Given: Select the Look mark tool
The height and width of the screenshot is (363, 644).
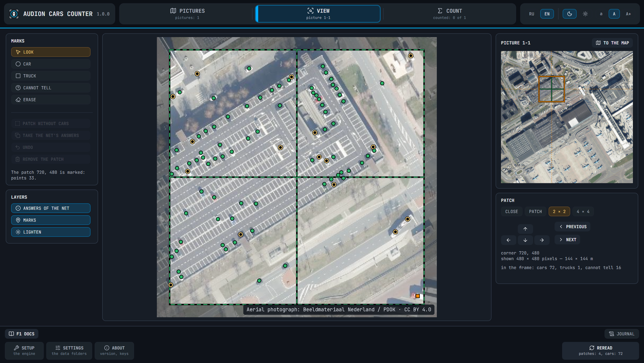Looking at the screenshot, I should click(51, 52).
